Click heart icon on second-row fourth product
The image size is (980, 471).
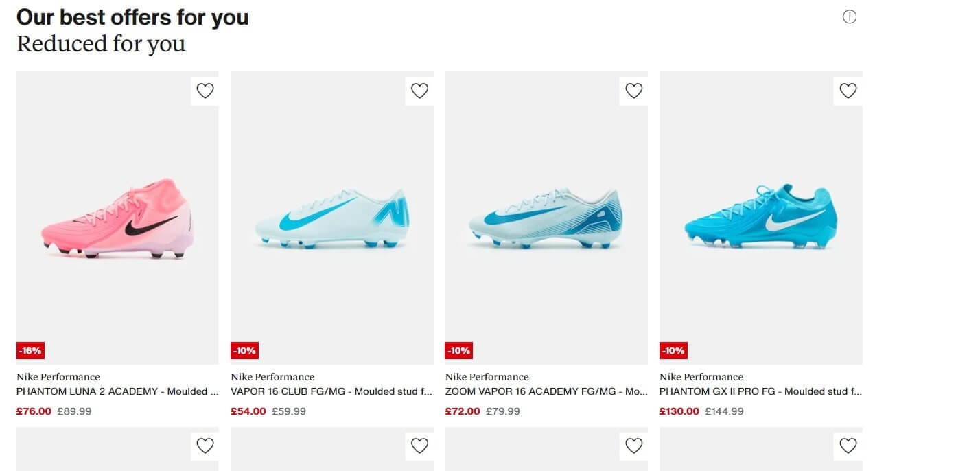[848, 446]
